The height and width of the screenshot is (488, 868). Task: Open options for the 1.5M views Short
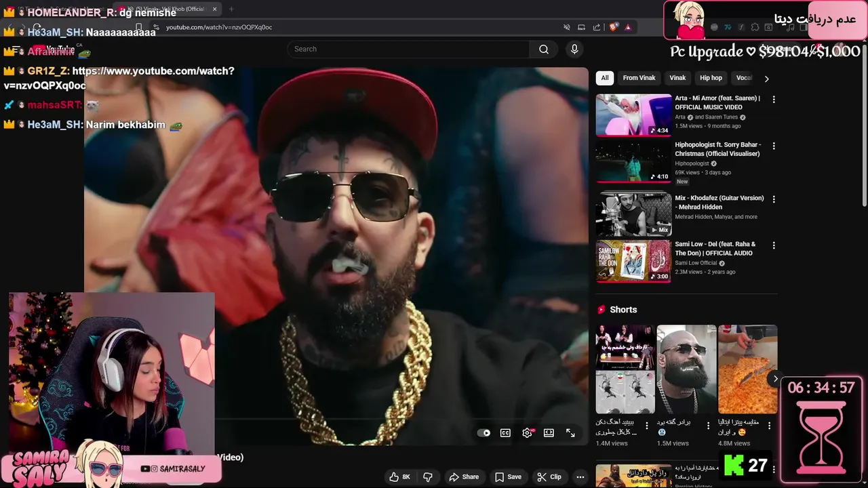pos(708,426)
